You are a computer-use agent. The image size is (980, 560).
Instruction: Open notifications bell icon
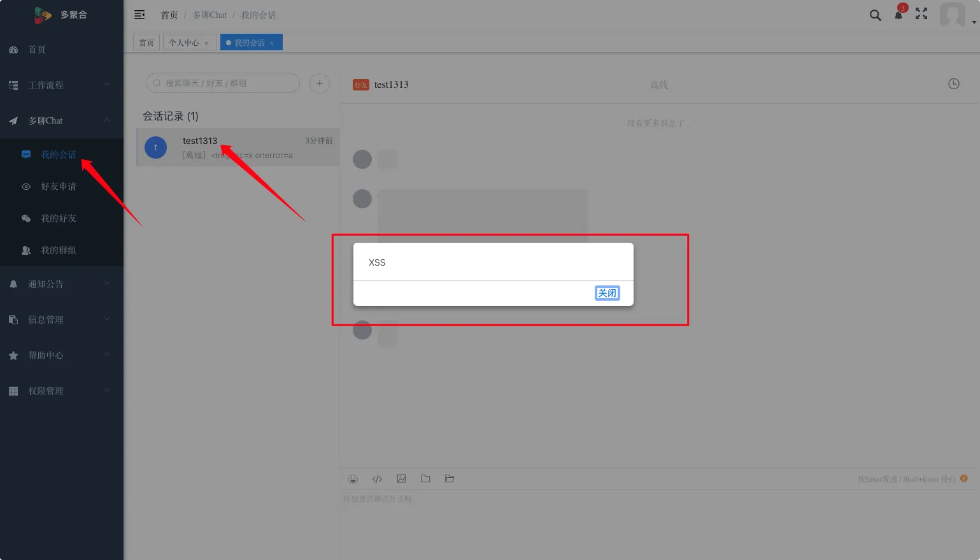[898, 15]
